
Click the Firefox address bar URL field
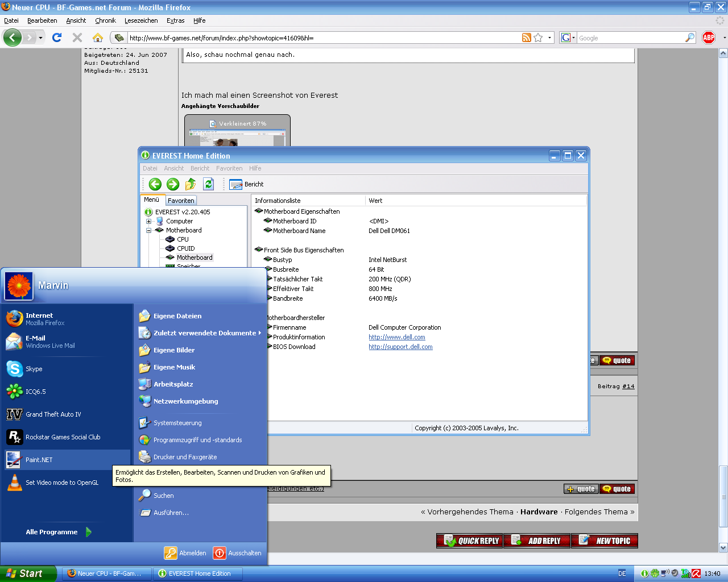tap(324, 38)
